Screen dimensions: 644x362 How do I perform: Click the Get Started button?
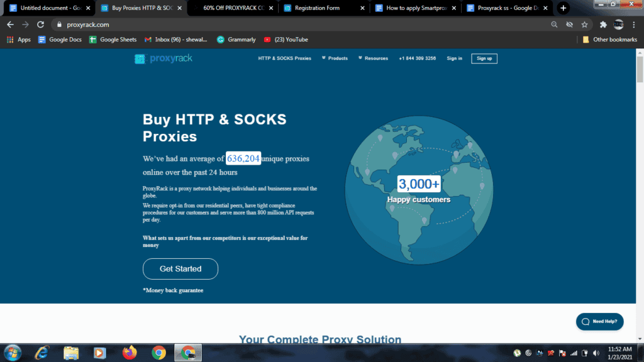pos(180,269)
